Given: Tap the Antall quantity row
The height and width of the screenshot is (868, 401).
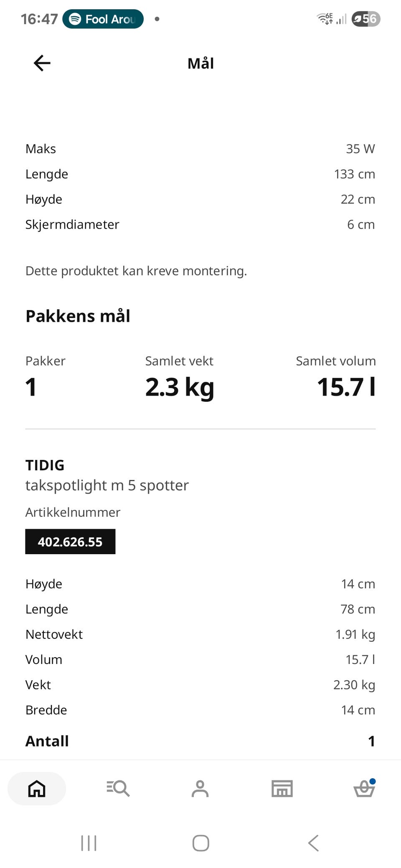Looking at the screenshot, I should pos(200,741).
